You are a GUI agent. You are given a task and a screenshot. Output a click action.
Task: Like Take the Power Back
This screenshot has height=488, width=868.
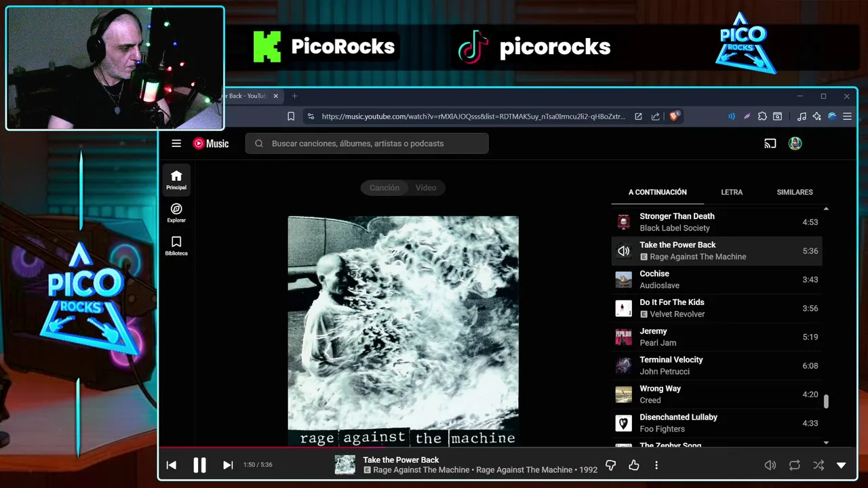point(633,465)
